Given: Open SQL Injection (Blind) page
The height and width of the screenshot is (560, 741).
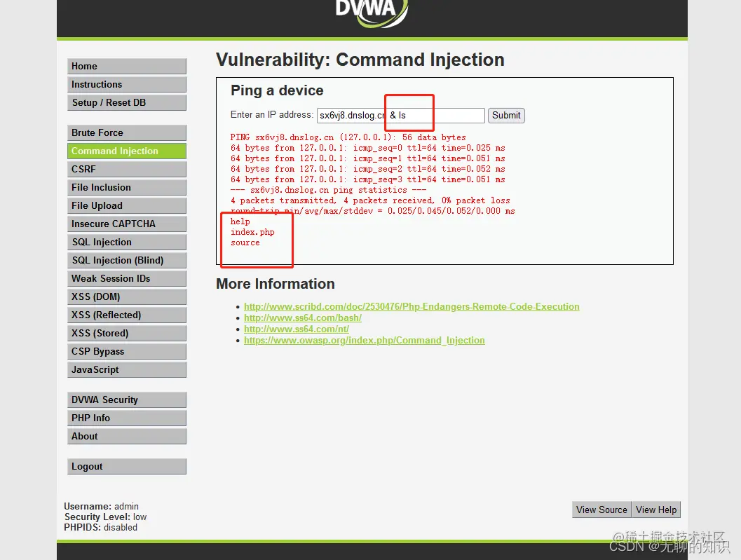Looking at the screenshot, I should [127, 261].
